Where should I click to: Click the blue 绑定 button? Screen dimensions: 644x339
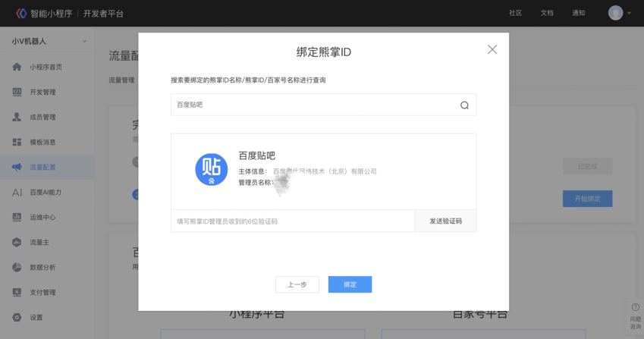coord(350,284)
